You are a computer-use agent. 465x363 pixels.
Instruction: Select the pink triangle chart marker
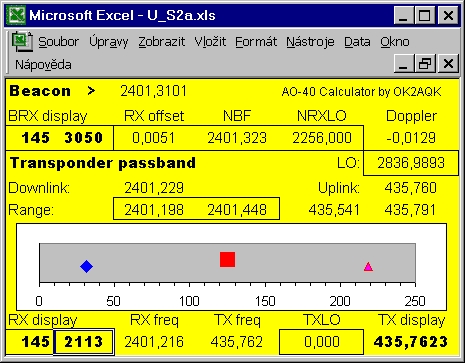(368, 267)
